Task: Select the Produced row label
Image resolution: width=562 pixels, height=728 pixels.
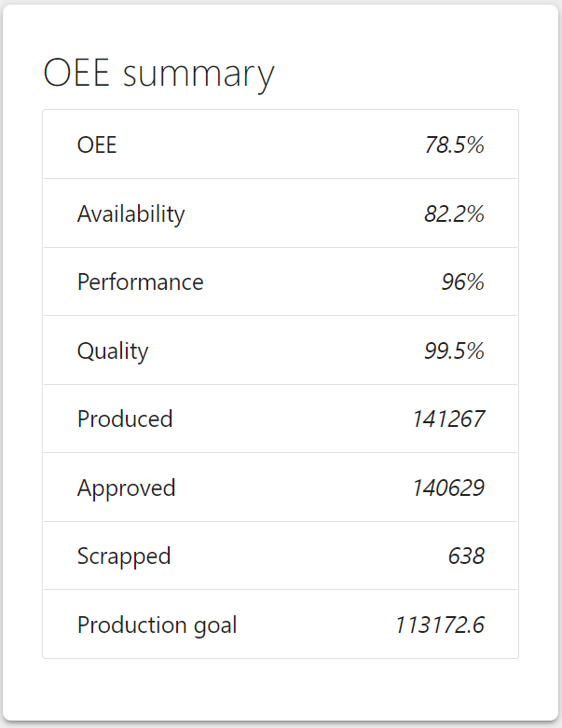Action: (125, 419)
